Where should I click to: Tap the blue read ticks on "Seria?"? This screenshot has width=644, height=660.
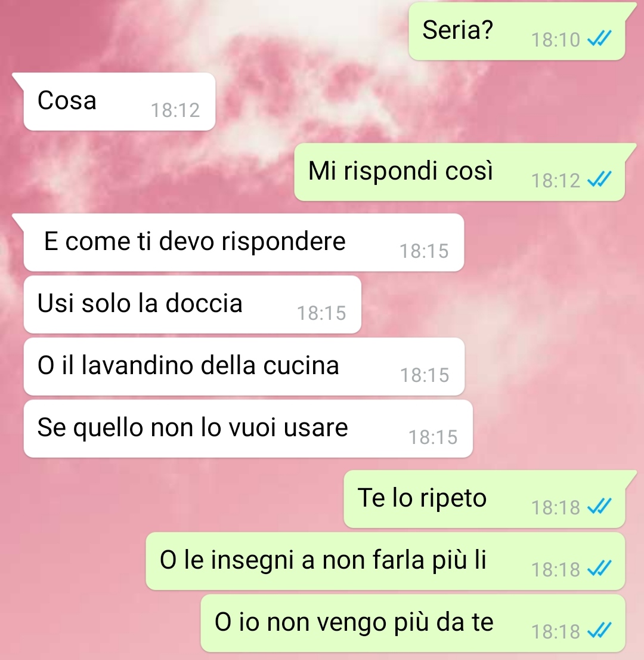click(x=599, y=39)
